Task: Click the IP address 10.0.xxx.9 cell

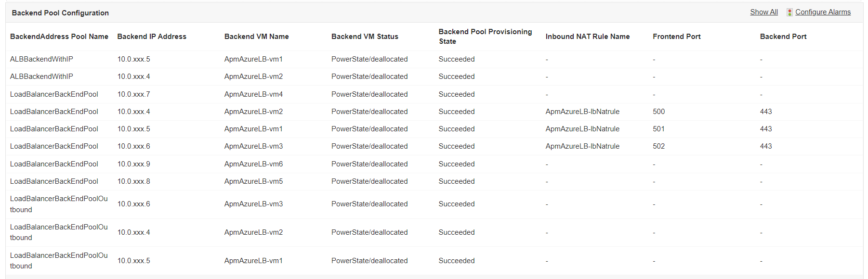Action: point(133,164)
